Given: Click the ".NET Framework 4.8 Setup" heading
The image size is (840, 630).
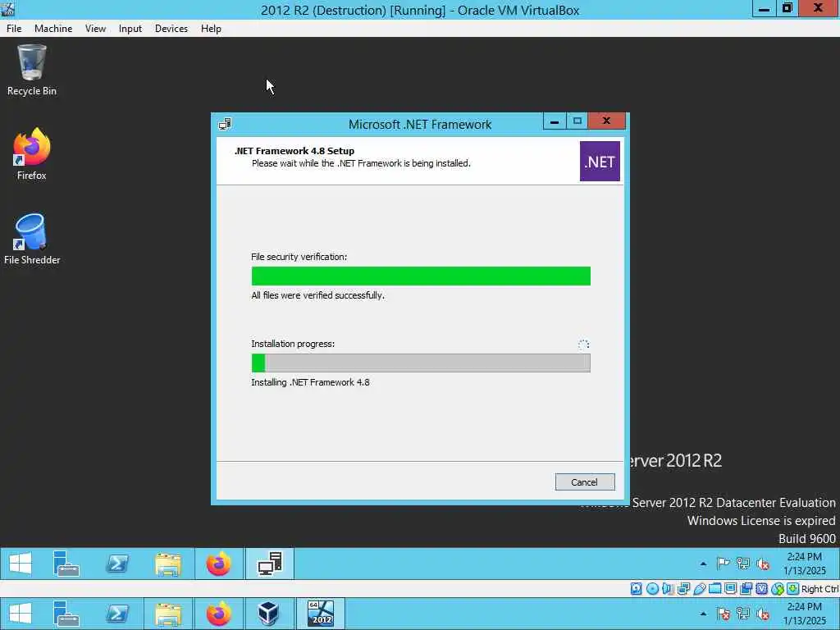Looking at the screenshot, I should 294,151.
